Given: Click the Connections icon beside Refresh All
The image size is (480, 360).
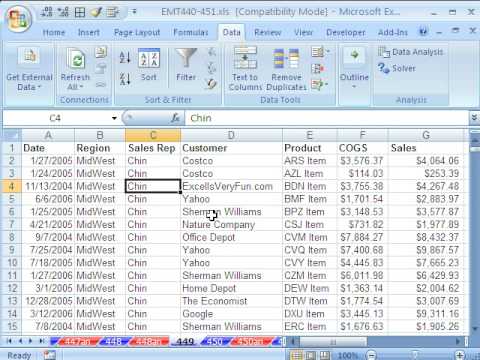Looking at the screenshot, I should (100, 52).
